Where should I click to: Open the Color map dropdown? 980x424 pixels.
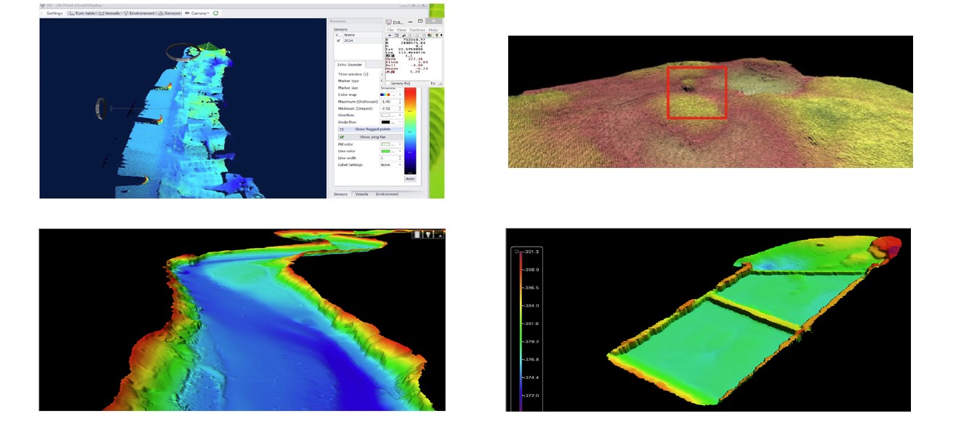pos(389,95)
